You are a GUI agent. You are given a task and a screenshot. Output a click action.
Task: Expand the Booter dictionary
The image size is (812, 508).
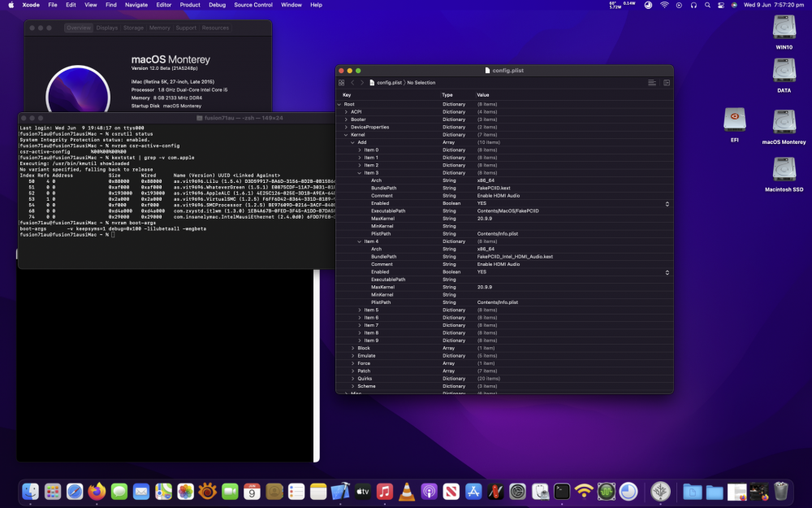(x=347, y=119)
